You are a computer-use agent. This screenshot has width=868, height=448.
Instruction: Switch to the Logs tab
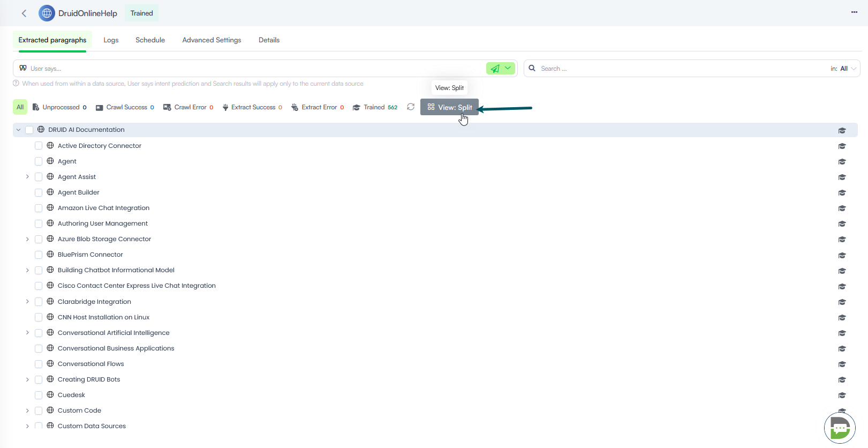coord(111,40)
